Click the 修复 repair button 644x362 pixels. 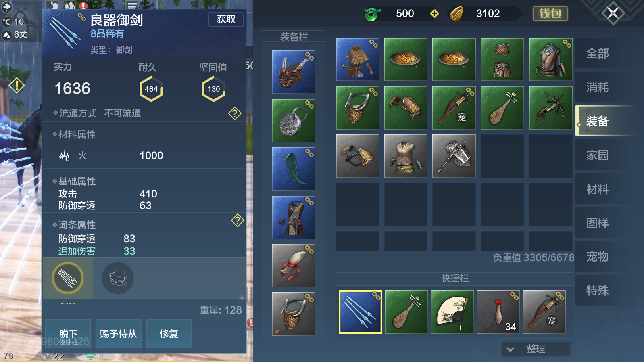(x=169, y=334)
